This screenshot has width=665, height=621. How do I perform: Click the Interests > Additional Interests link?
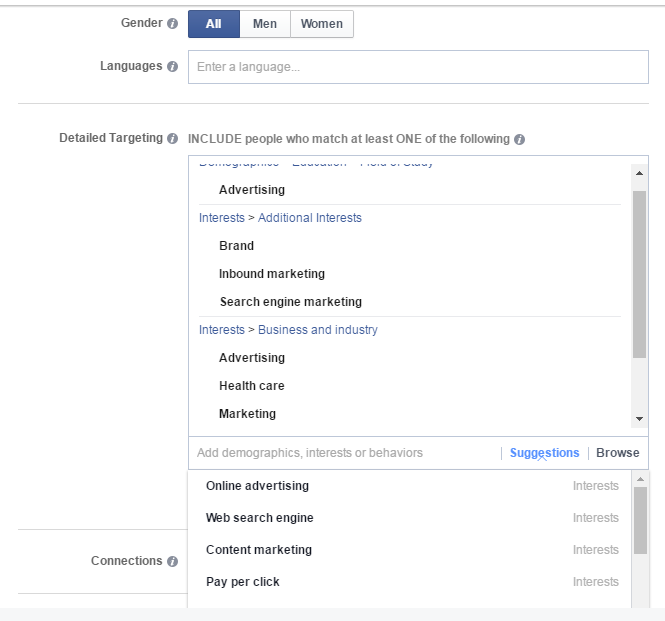[x=280, y=218]
